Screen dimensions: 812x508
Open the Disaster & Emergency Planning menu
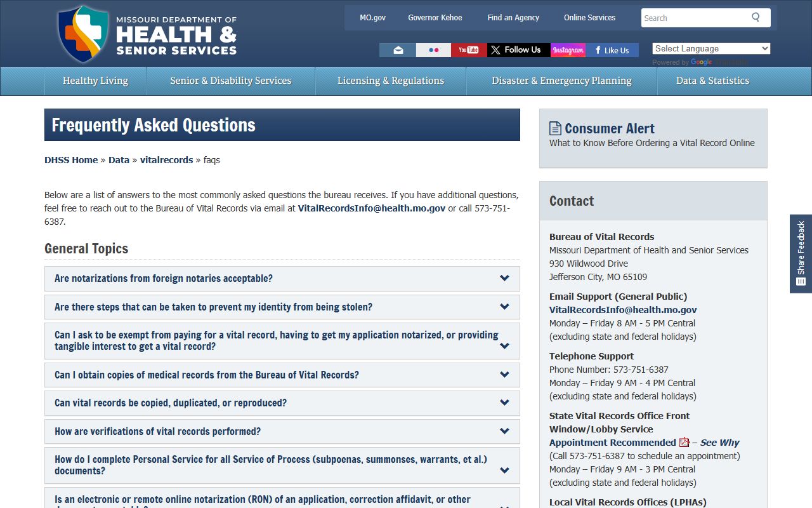click(561, 81)
